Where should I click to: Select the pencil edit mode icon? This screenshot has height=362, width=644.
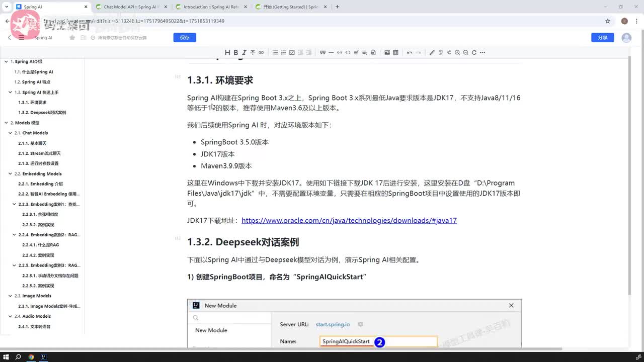tap(432, 52)
